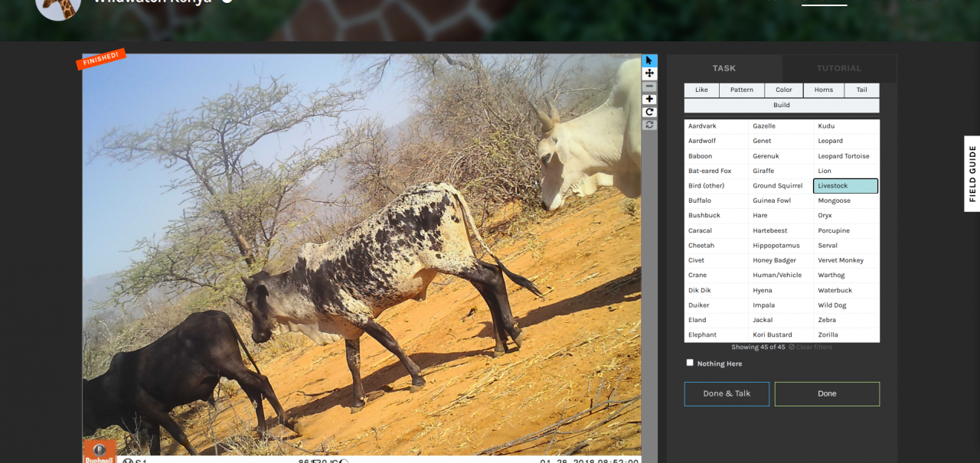Pick Baboon from the species list

[716, 156]
